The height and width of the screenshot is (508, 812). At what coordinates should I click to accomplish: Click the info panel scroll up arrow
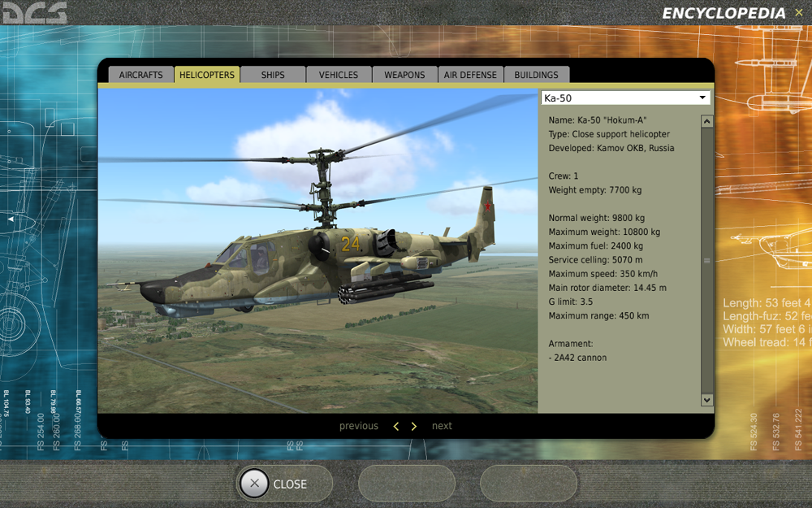[x=707, y=121]
